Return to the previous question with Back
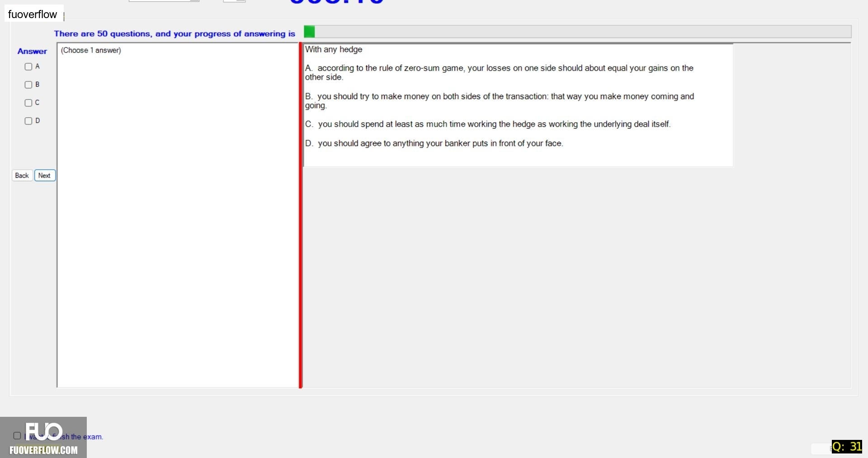868x458 pixels. 22,176
